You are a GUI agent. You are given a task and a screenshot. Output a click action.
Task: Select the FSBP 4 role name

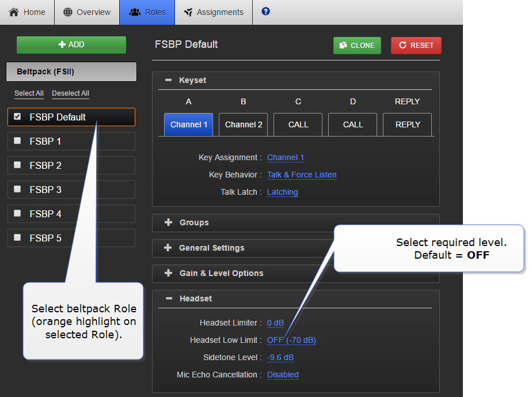coord(45,214)
